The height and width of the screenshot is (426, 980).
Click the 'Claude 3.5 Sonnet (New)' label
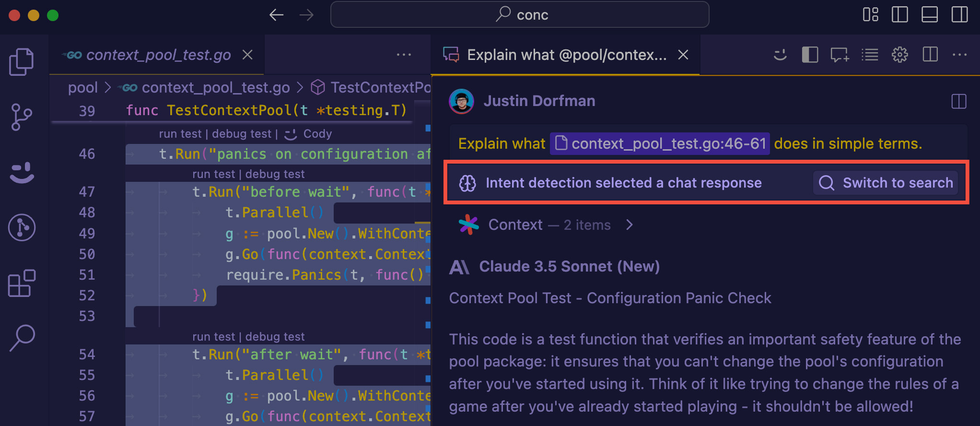click(x=569, y=266)
